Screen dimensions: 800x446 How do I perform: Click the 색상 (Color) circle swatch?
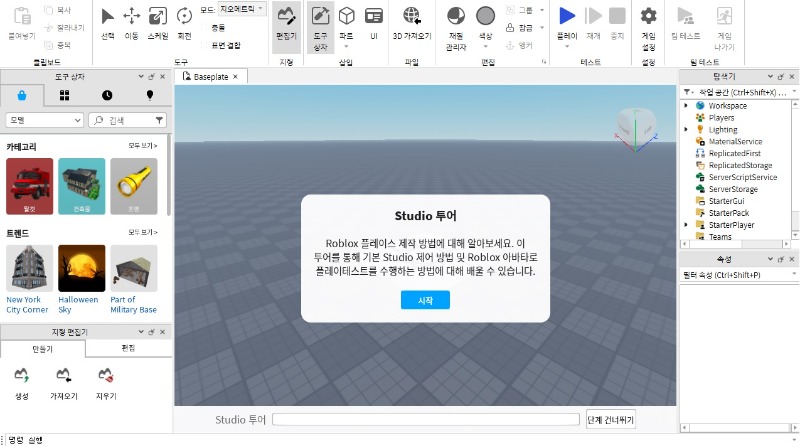coord(485,16)
